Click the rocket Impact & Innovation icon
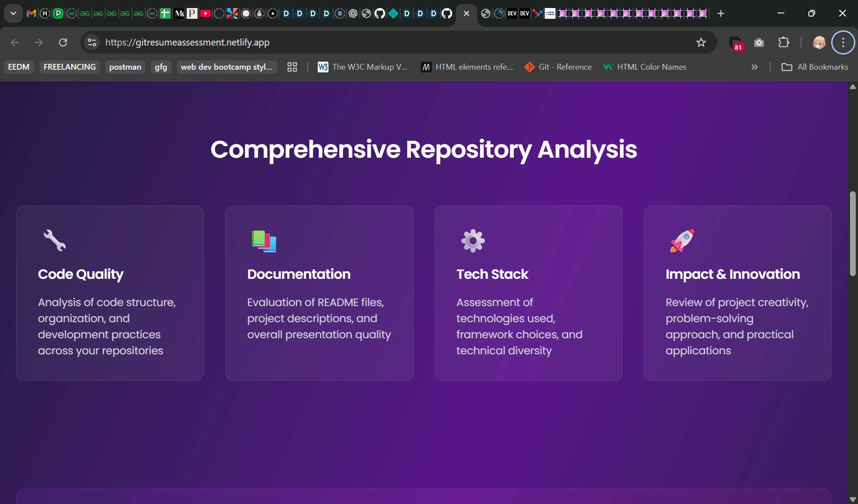858x504 pixels. coord(682,241)
